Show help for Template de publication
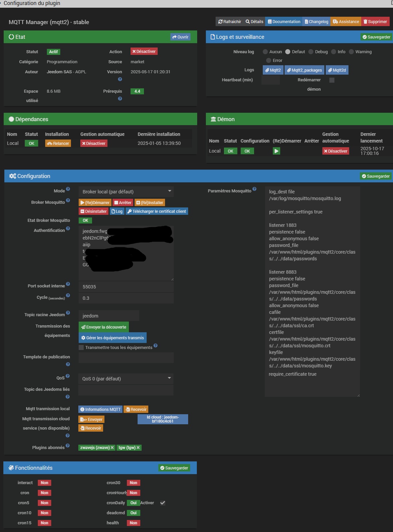The height and width of the screenshot is (532, 393). 68,364
